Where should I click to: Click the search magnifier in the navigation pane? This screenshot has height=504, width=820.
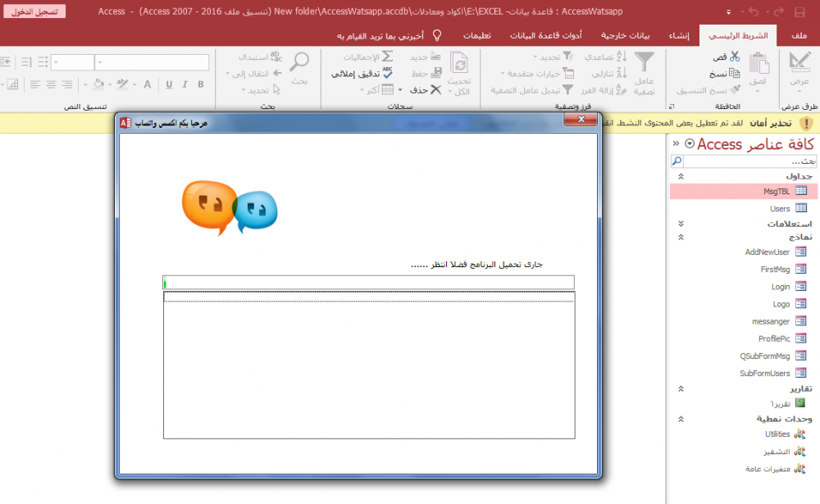[676, 161]
